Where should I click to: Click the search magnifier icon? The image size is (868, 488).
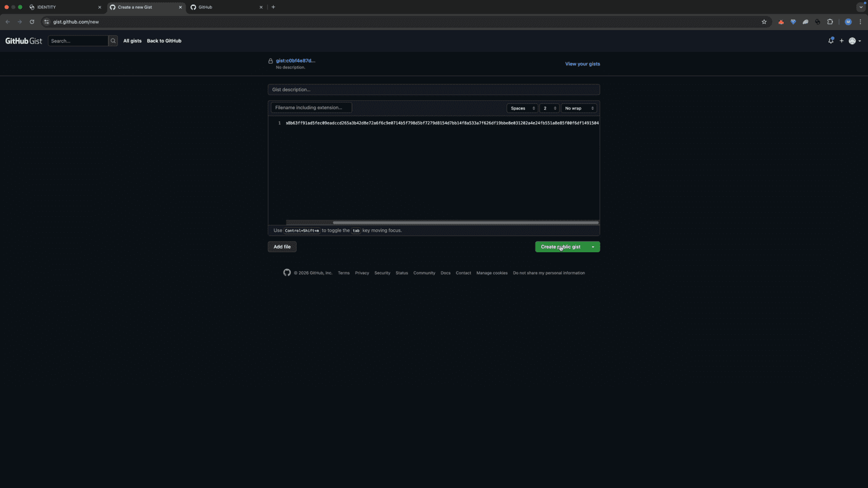click(113, 41)
